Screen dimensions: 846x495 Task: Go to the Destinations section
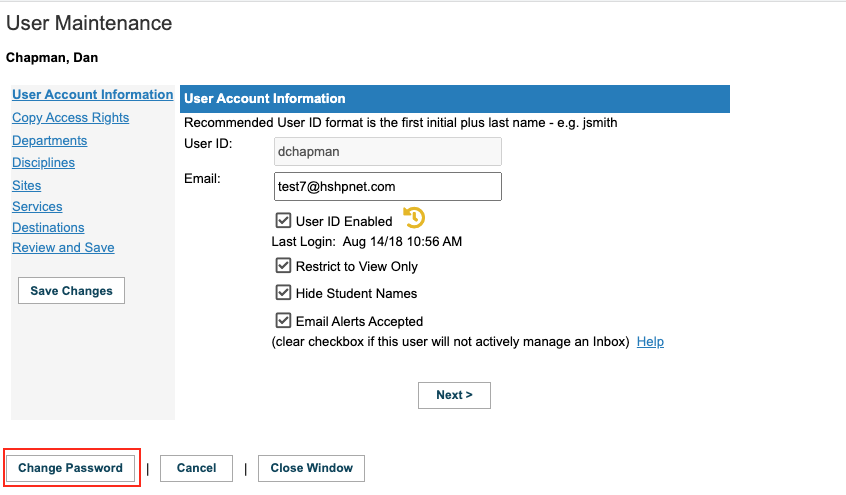tap(48, 227)
